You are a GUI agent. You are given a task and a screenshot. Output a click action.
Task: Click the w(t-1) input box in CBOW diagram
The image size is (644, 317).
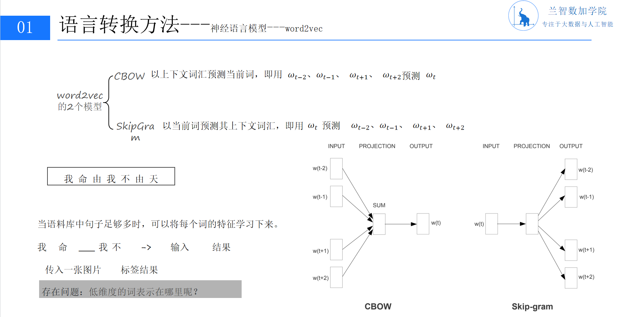[336, 196]
